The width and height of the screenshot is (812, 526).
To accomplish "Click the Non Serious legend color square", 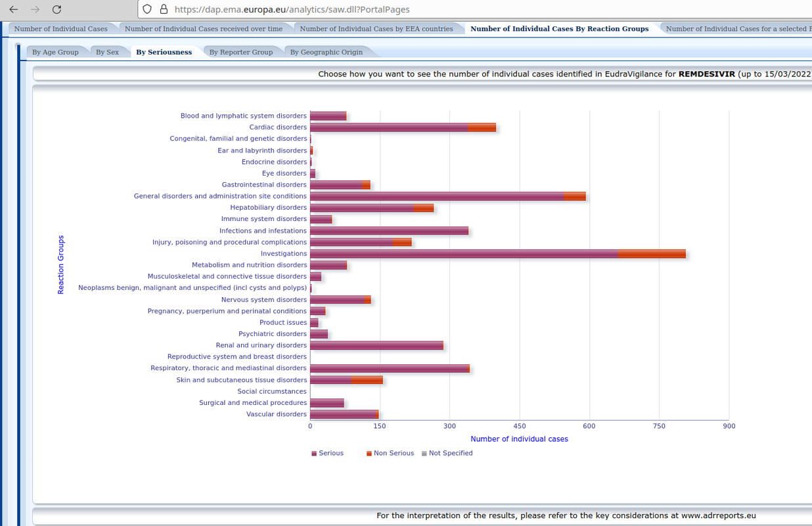I will pyautogui.click(x=369, y=454).
